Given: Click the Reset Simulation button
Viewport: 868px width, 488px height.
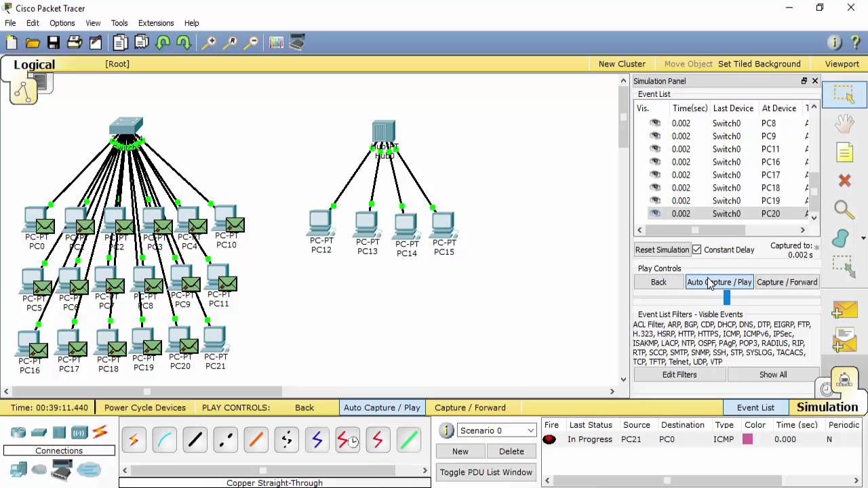Looking at the screenshot, I should point(663,249).
